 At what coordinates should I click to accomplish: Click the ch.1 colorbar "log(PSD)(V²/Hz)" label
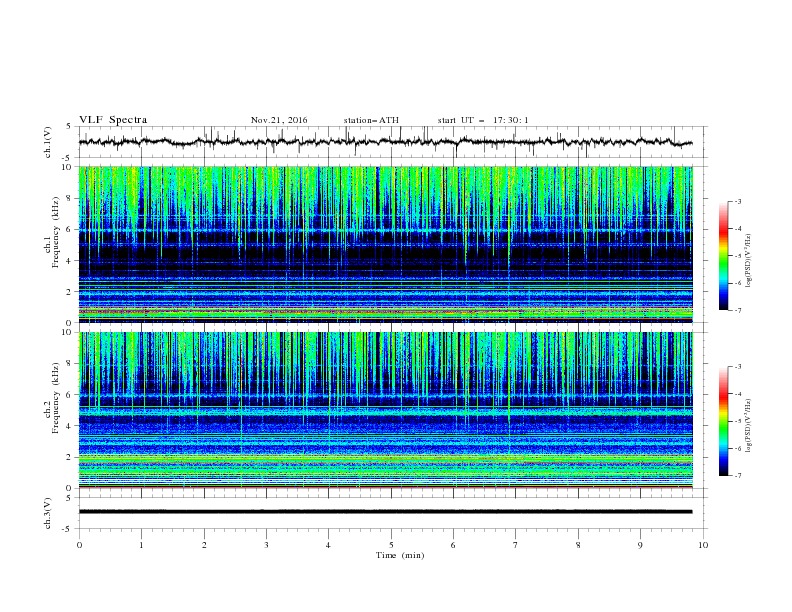(x=749, y=261)
